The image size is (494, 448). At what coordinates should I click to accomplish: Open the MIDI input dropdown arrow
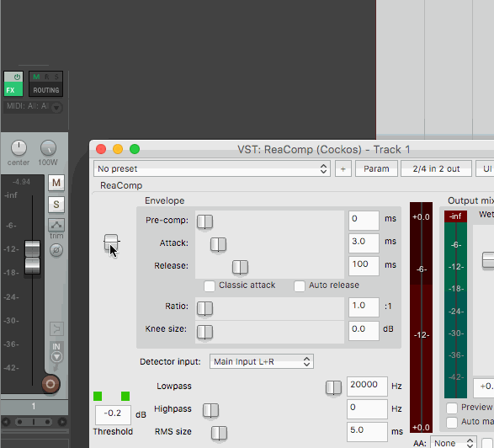(56, 108)
